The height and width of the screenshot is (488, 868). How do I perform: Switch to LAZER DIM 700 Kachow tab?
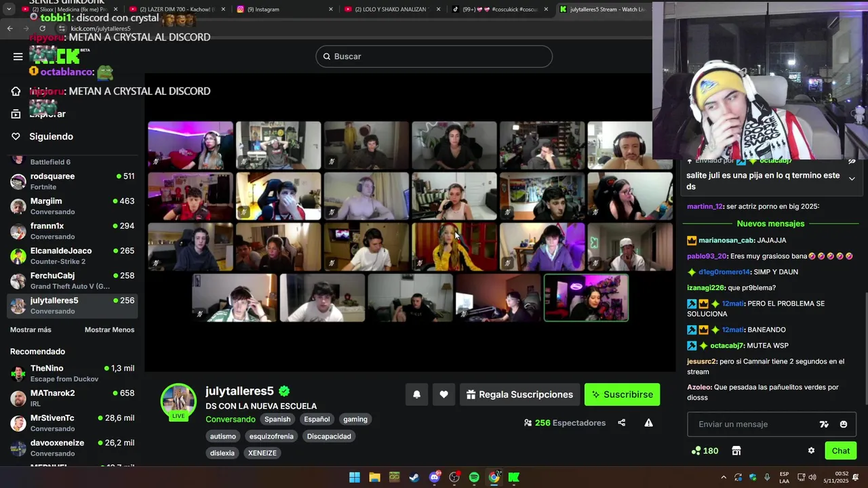click(176, 9)
